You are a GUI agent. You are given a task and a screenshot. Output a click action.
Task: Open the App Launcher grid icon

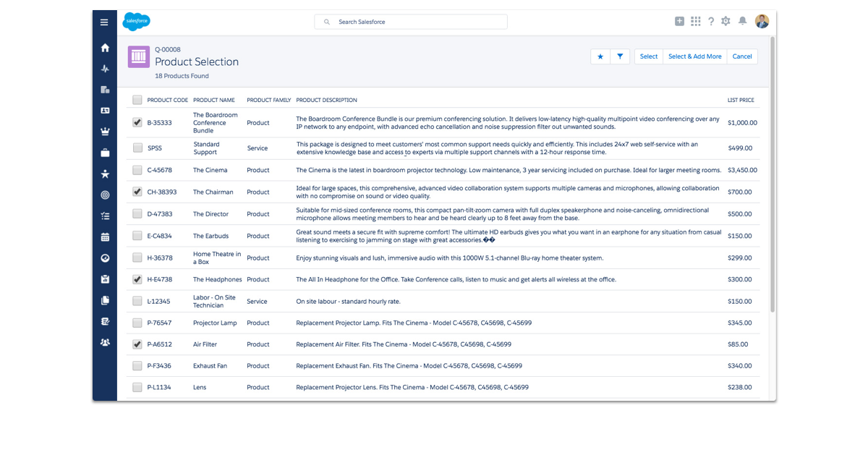coord(696,22)
